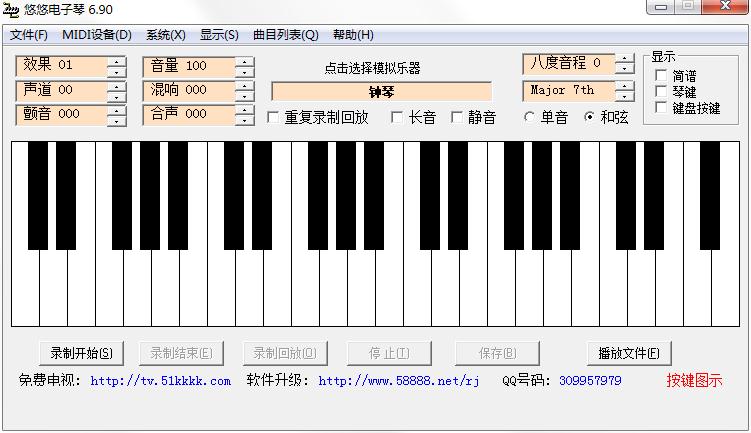Open the 按键图示 link
Viewport: 751px width, 433px height.
(x=694, y=381)
